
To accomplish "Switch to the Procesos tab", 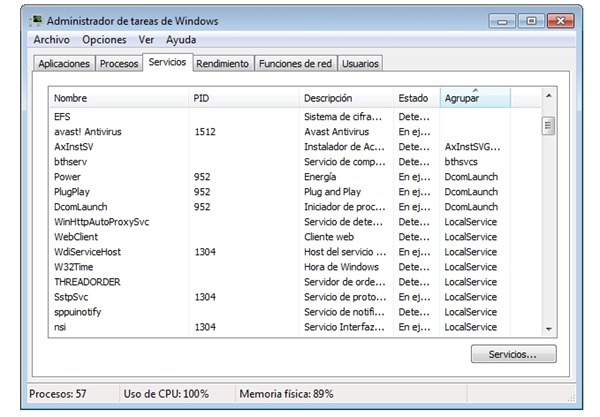I will [x=119, y=64].
